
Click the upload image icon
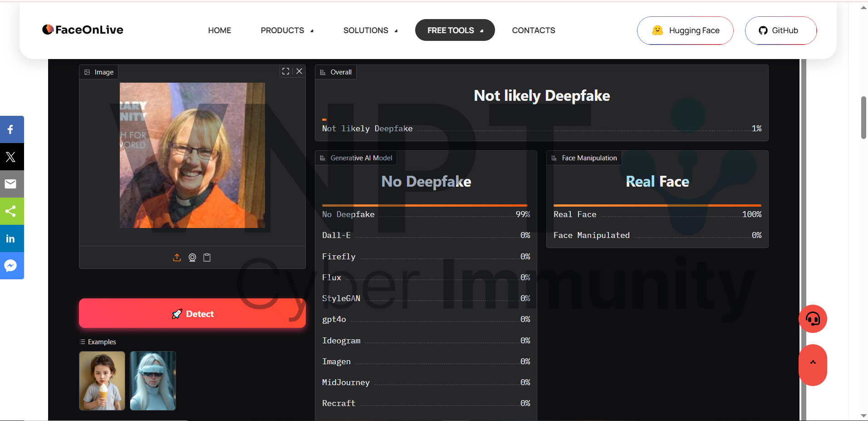pos(177,258)
